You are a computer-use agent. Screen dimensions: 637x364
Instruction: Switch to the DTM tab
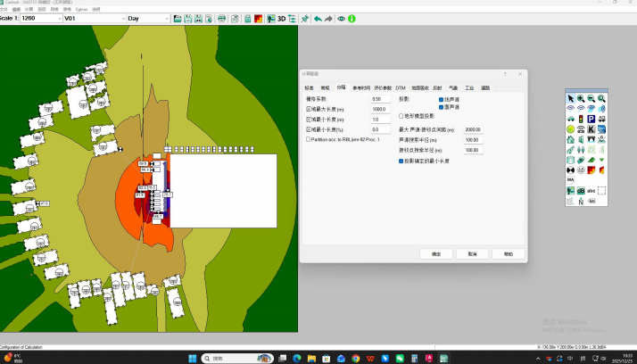[x=401, y=87]
